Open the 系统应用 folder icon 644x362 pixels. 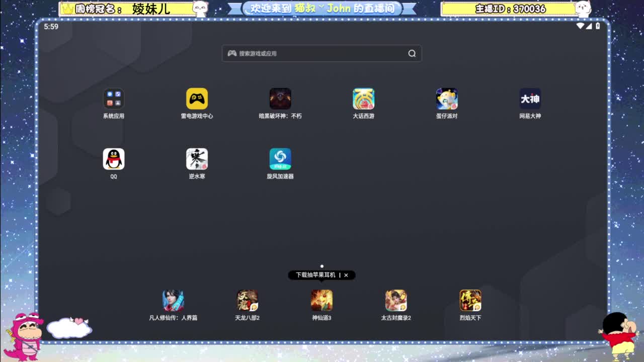pyautogui.click(x=114, y=99)
